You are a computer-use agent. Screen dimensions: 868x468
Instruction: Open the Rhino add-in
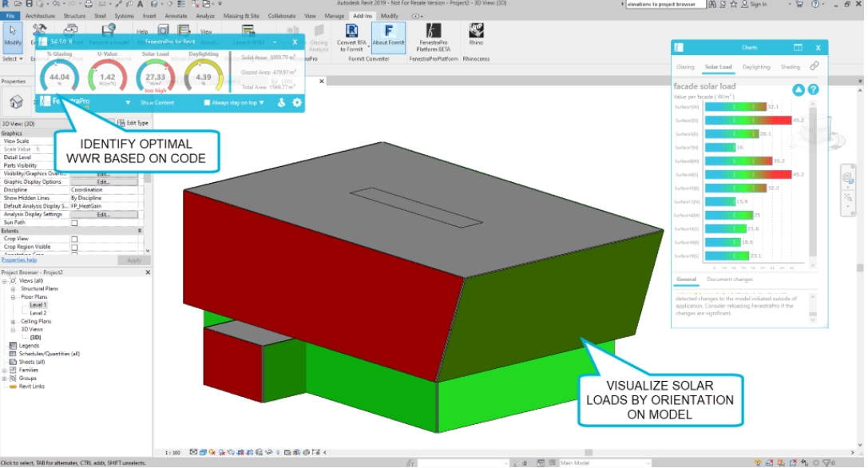click(x=476, y=34)
